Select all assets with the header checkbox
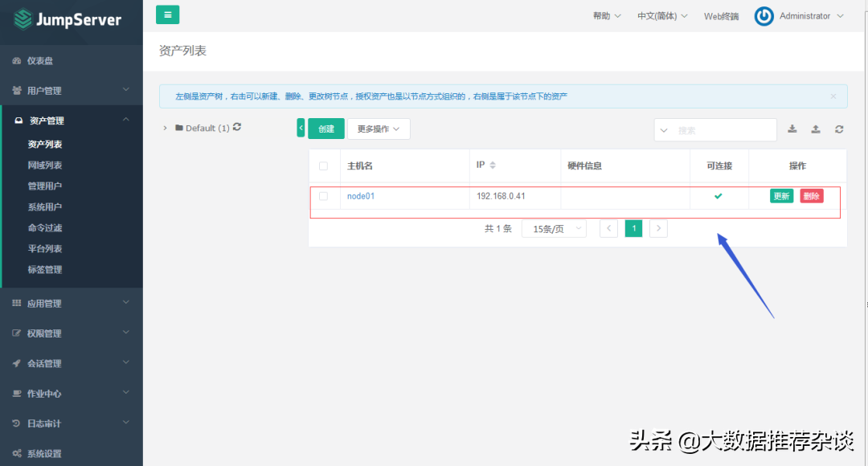 pyautogui.click(x=324, y=166)
